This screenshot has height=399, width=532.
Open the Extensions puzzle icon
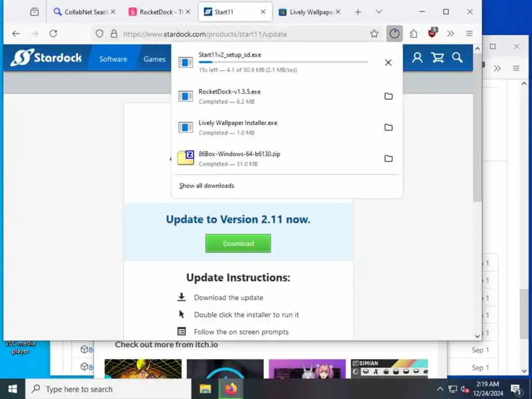click(x=413, y=34)
